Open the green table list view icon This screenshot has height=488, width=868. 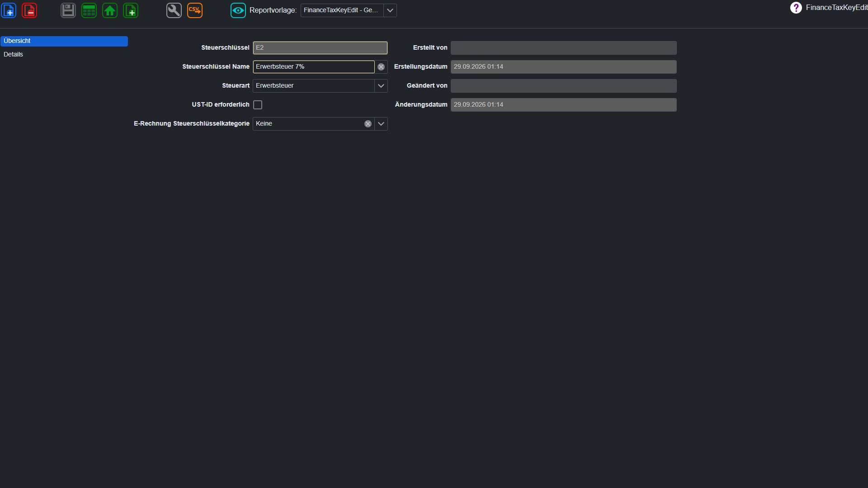coord(89,10)
